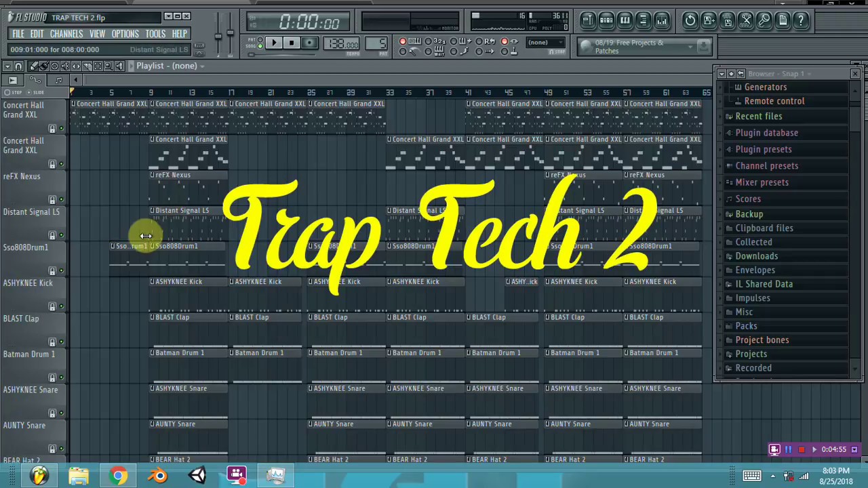This screenshot has width=868, height=488.
Task: Open the Playlist (none) pattern dropdown
Action: (x=170, y=66)
